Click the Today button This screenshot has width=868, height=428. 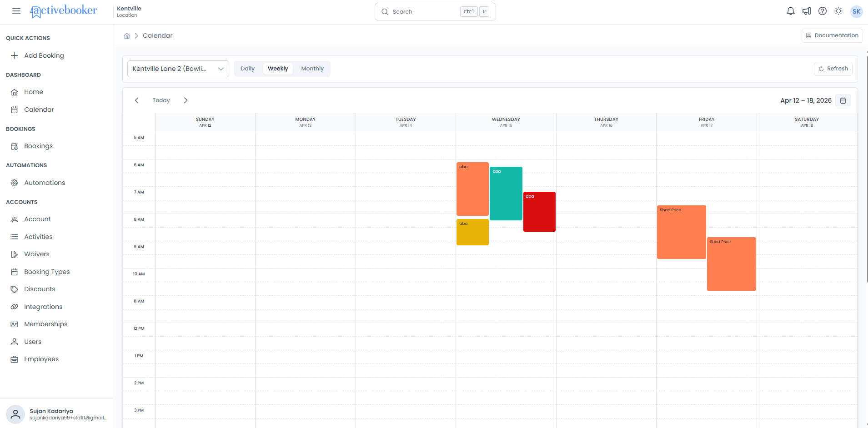pyautogui.click(x=161, y=100)
